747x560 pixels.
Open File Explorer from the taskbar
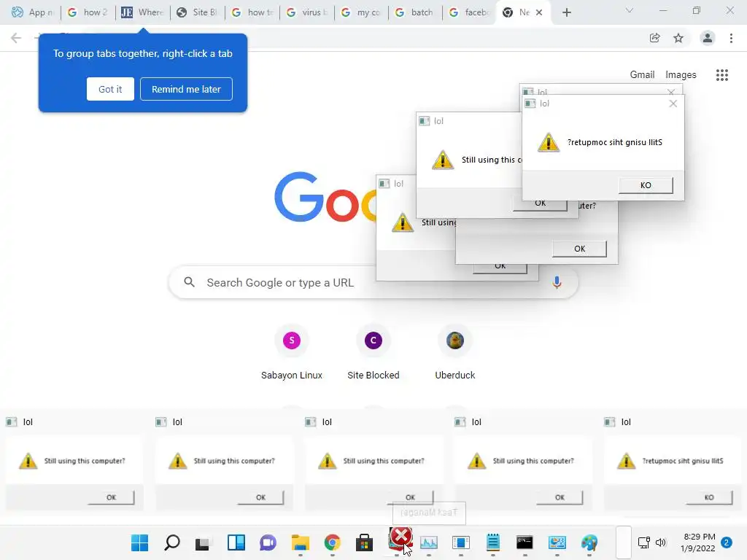click(300, 542)
